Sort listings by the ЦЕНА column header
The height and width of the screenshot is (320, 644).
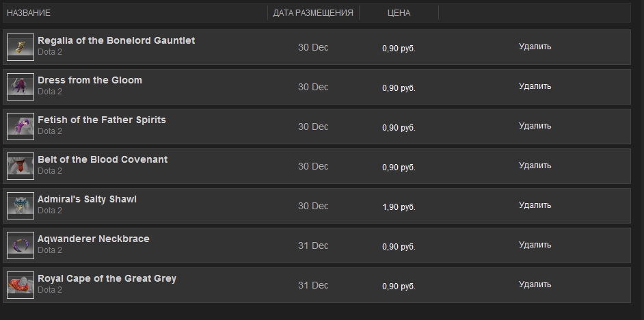[399, 13]
